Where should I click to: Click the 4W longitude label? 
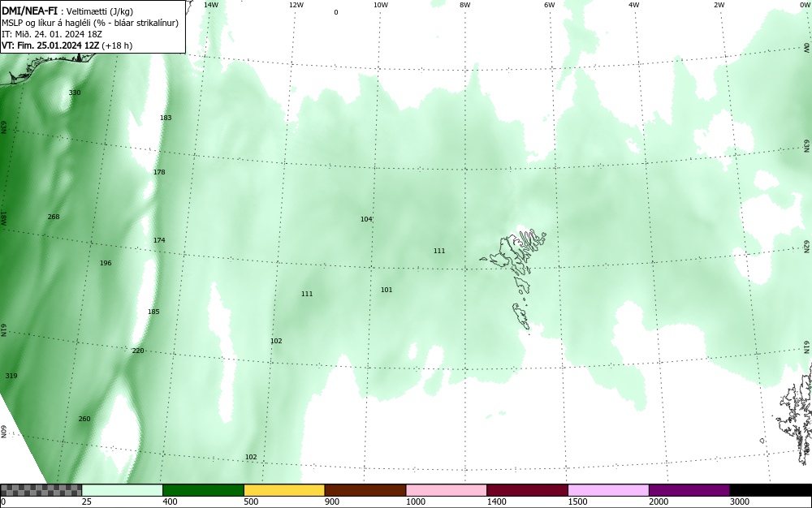[x=634, y=5]
